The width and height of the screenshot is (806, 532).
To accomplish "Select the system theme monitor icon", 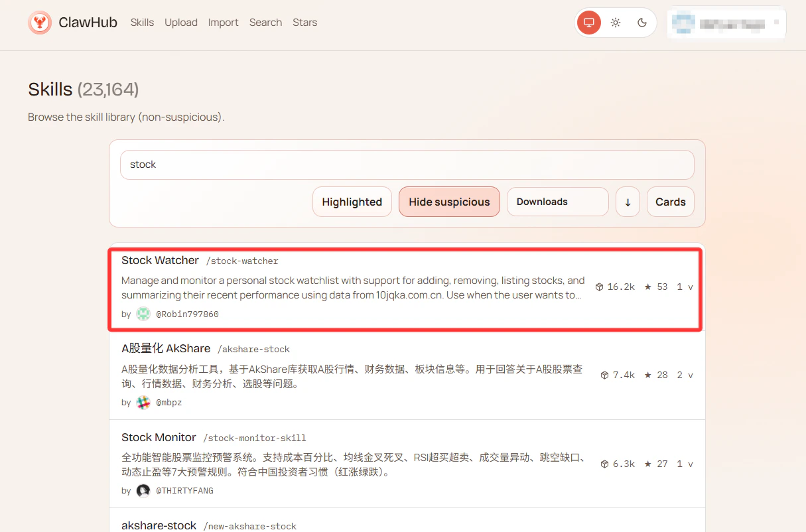I will click(x=589, y=23).
